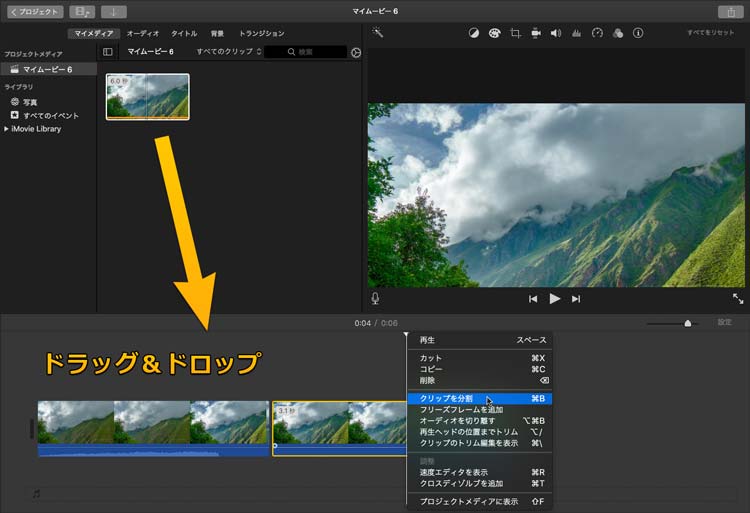The height and width of the screenshot is (513, 750).
Task: Click the voiceover microphone icon
Action: click(x=375, y=299)
